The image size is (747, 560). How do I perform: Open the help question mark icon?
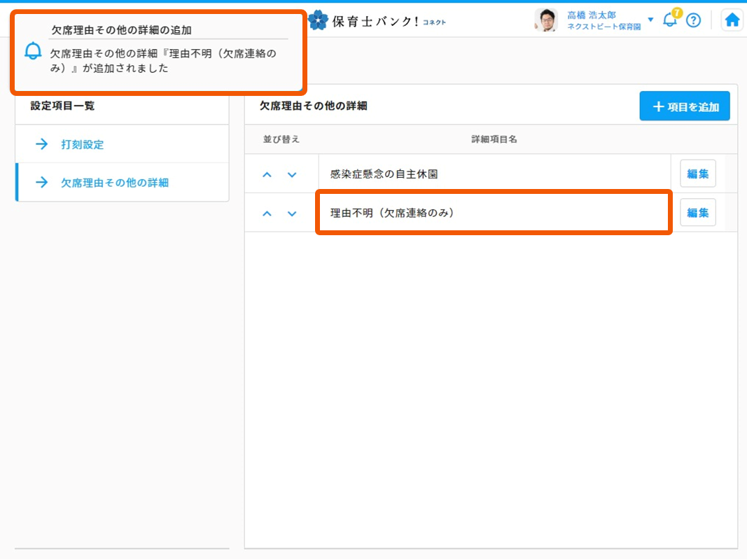(693, 20)
